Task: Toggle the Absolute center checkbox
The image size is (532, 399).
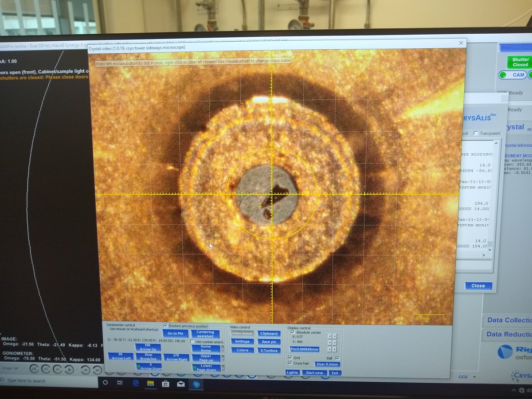Action: click(293, 332)
